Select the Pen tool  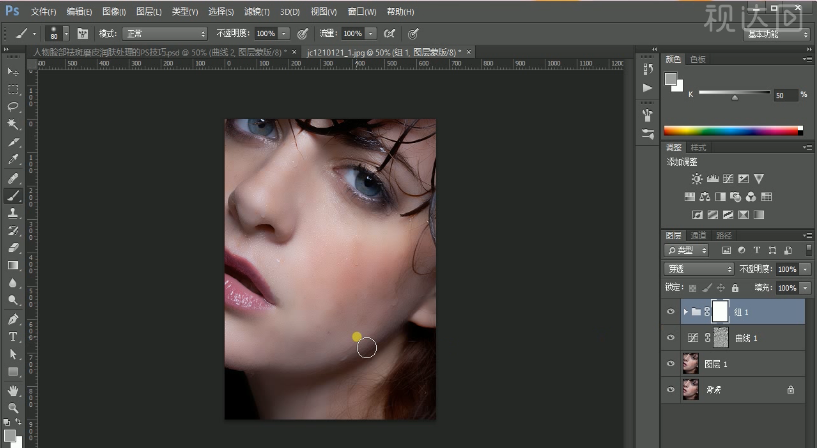point(13,319)
